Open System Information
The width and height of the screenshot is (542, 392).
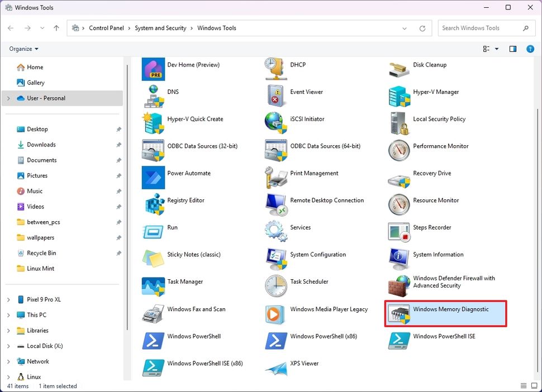pos(438,255)
